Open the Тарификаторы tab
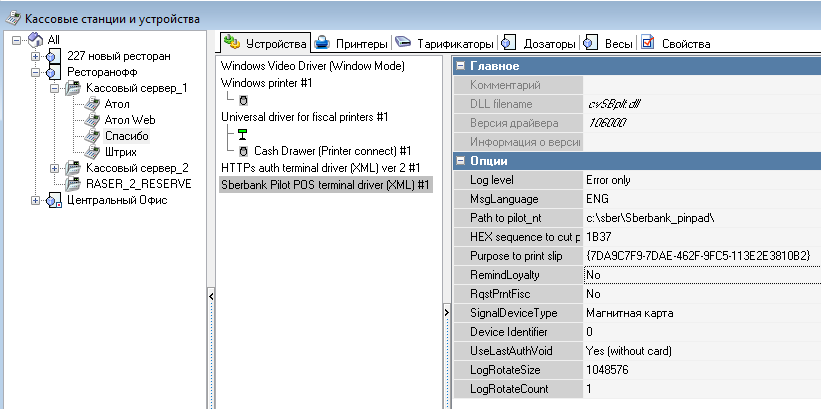 tap(444, 44)
